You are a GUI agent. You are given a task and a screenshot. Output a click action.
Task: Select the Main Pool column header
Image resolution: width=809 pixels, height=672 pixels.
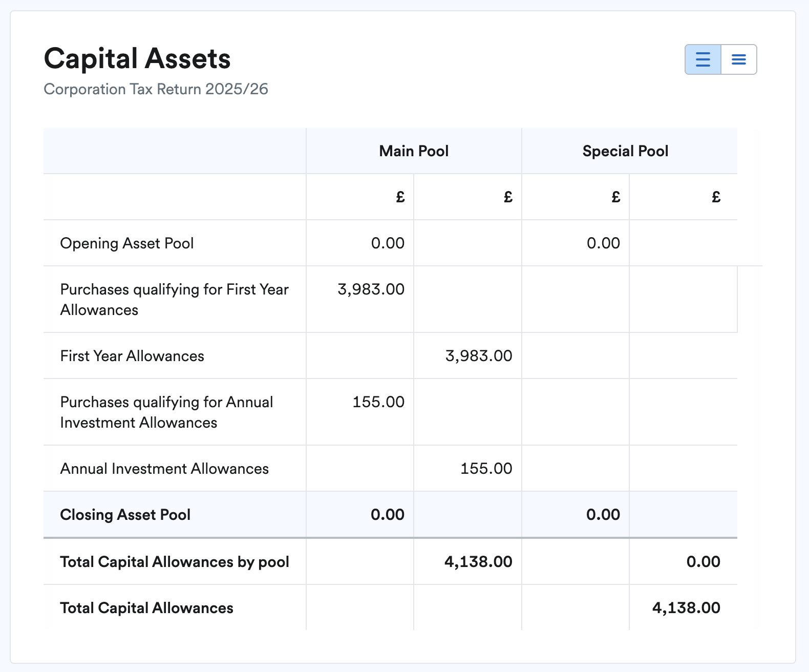[414, 151]
